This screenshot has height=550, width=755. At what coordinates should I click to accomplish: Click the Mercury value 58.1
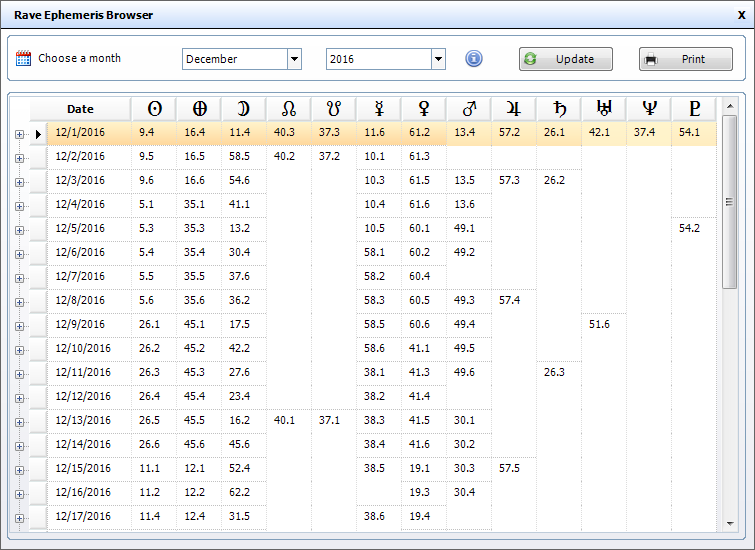[x=374, y=252]
